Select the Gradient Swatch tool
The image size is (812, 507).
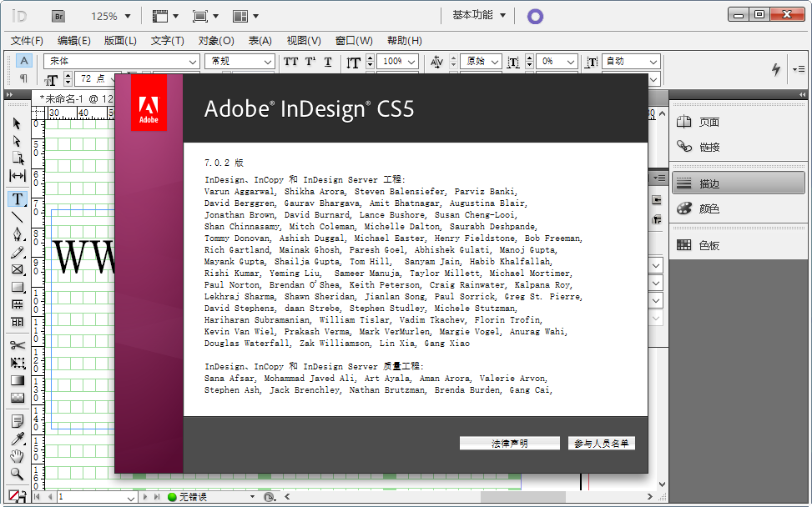(17, 380)
